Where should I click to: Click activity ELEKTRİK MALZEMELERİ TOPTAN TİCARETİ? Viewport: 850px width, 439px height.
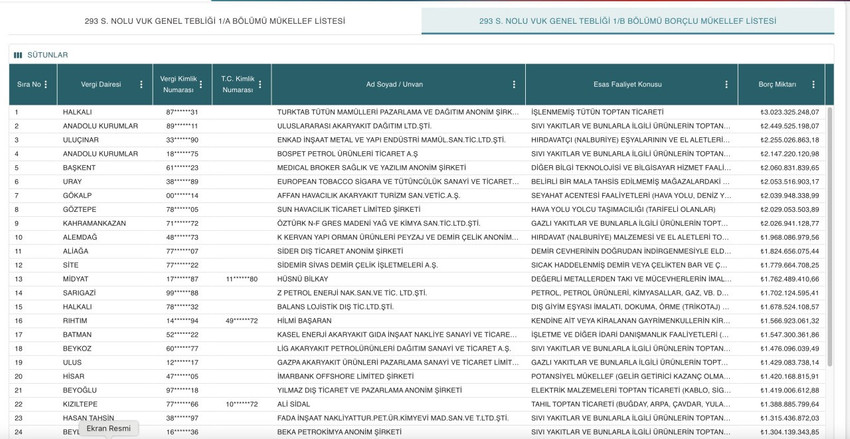point(630,391)
